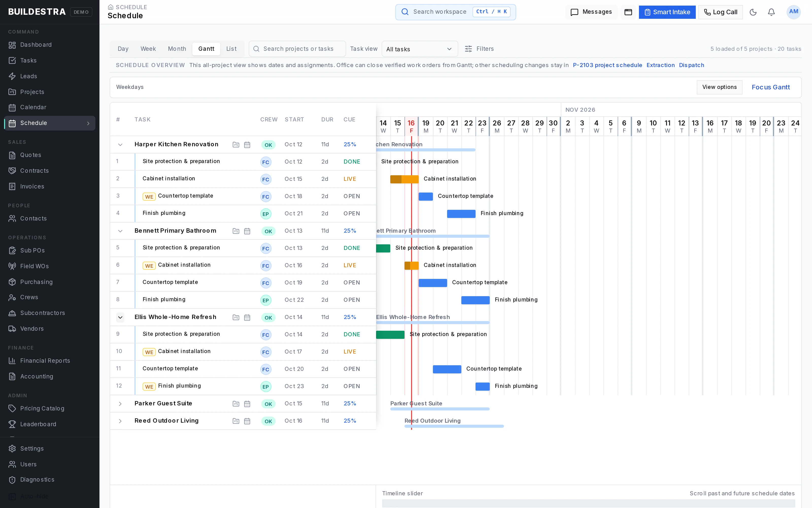Open Diagnostics in the sidebar
This screenshot has width=812, height=508.
pos(50,480)
